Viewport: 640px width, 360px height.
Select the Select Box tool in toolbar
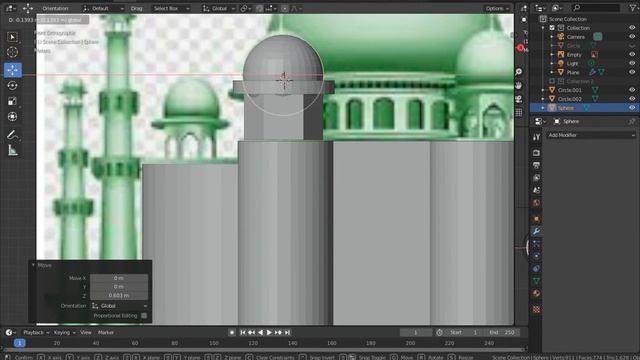(13, 37)
